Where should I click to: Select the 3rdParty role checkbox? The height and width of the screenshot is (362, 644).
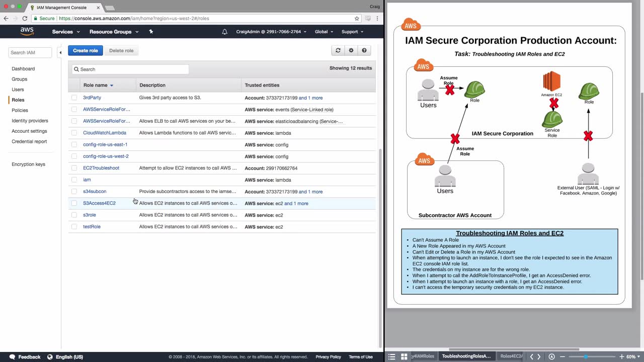click(x=74, y=98)
